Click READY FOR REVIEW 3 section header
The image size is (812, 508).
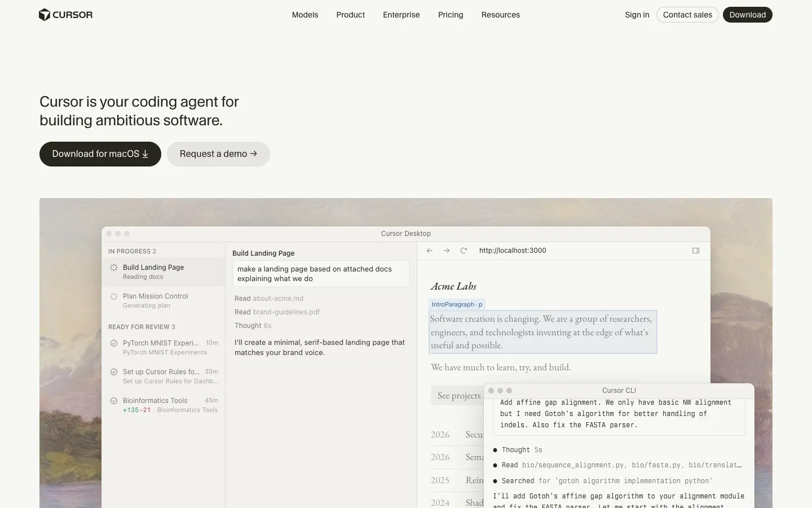(x=142, y=327)
